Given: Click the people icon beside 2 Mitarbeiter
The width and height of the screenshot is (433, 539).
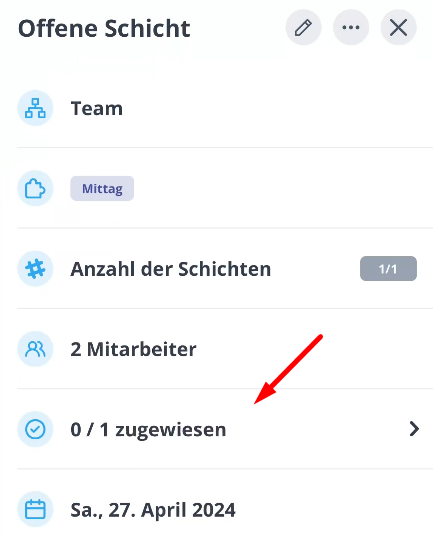Looking at the screenshot, I should (x=35, y=349).
